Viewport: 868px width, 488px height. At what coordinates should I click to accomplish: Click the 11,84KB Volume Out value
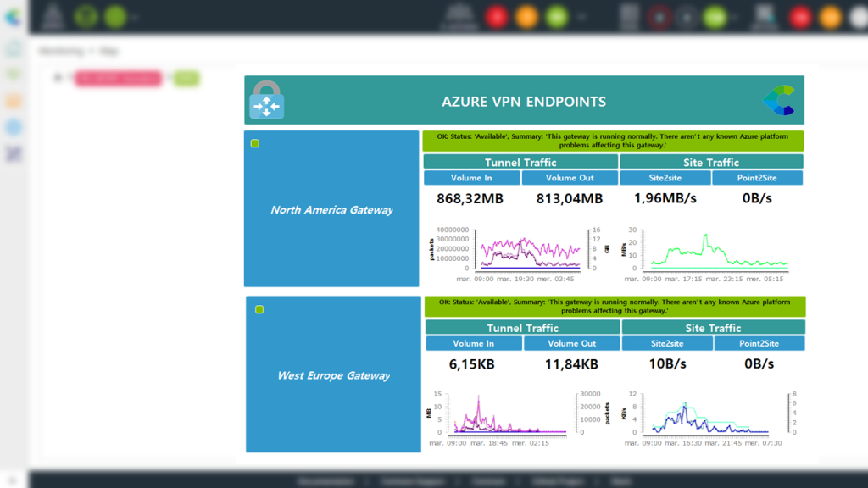click(571, 364)
